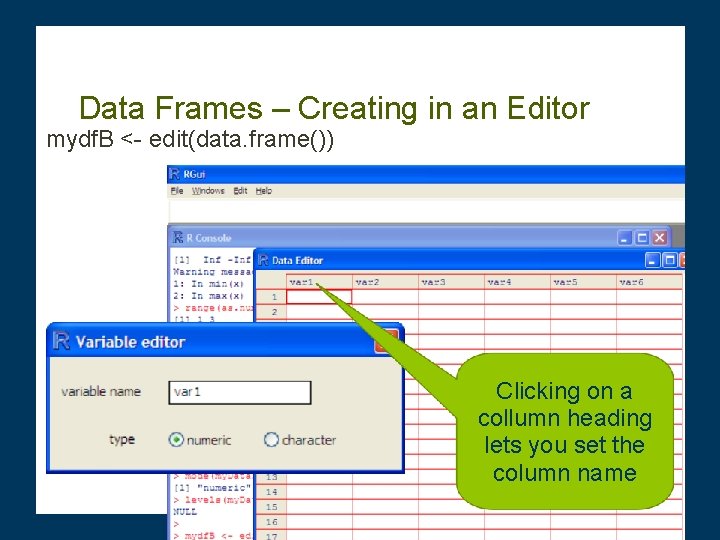The width and height of the screenshot is (720, 540).
Task: Click the var5 column heading
Action: 583,282
